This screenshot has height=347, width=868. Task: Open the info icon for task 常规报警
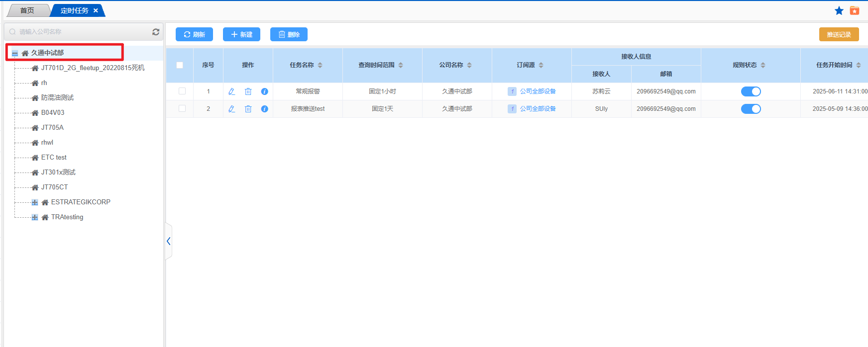(x=264, y=91)
